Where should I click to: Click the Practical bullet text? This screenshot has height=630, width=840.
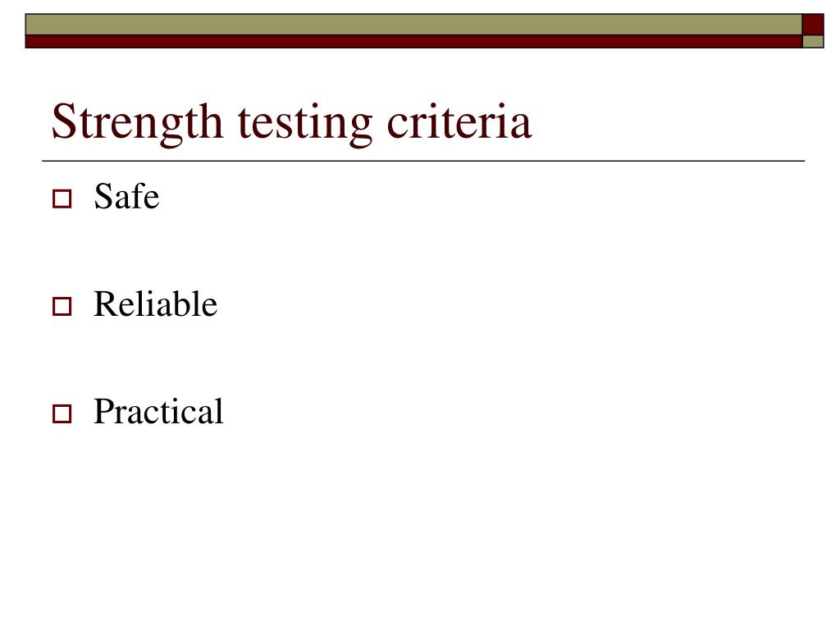[158, 412]
